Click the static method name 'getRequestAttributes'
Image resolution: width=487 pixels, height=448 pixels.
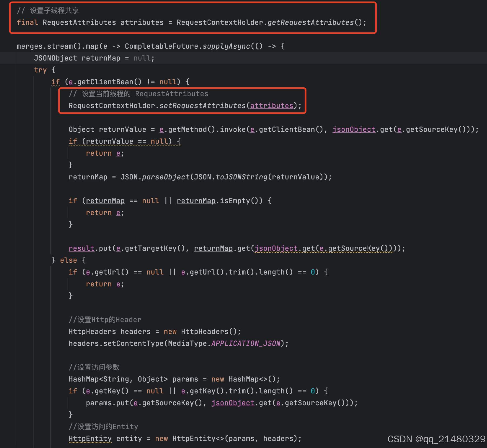click(311, 22)
